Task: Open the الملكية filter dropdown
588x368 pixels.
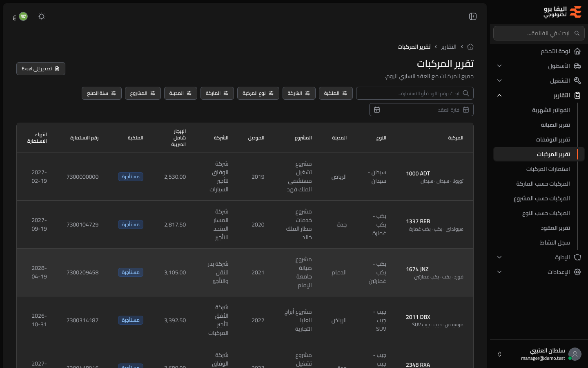Action: (336, 93)
